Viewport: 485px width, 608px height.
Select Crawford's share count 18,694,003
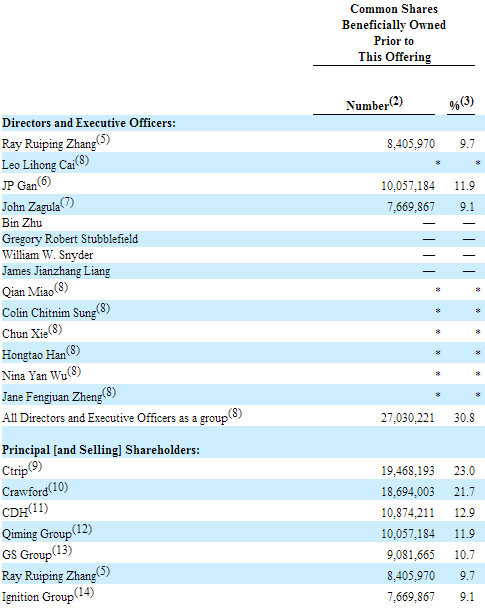point(408,492)
